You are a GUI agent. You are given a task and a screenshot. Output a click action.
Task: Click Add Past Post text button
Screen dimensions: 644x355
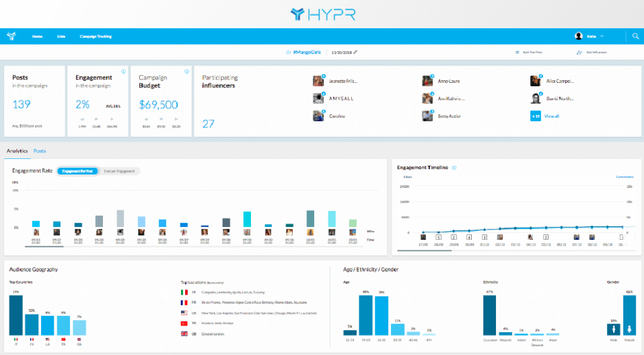(x=532, y=53)
